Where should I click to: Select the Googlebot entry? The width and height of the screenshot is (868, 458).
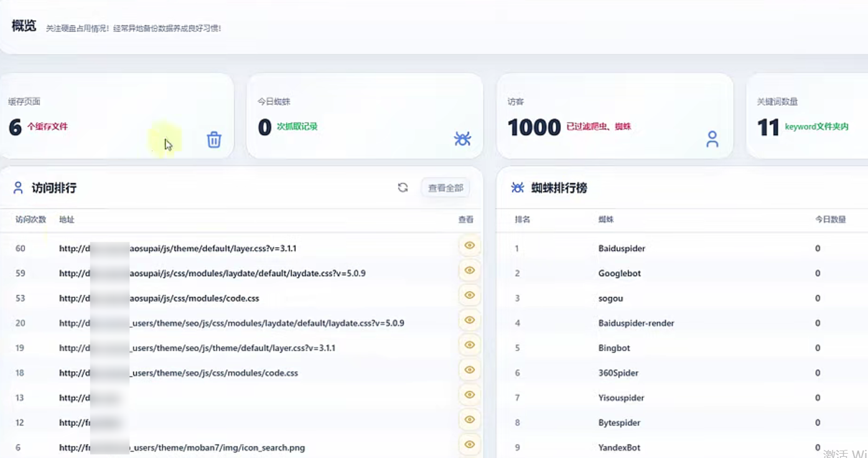(620, 273)
